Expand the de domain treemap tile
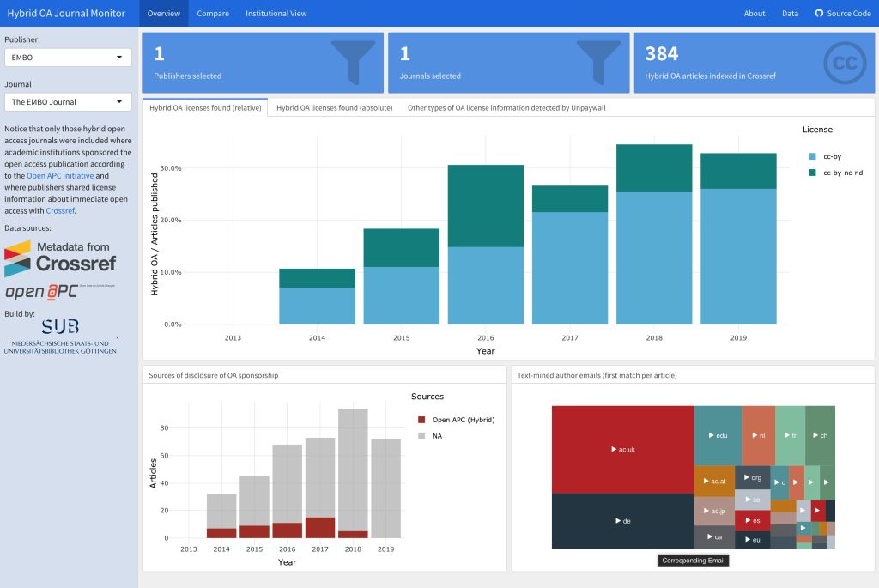Image resolution: width=879 pixels, height=588 pixels. click(x=622, y=521)
